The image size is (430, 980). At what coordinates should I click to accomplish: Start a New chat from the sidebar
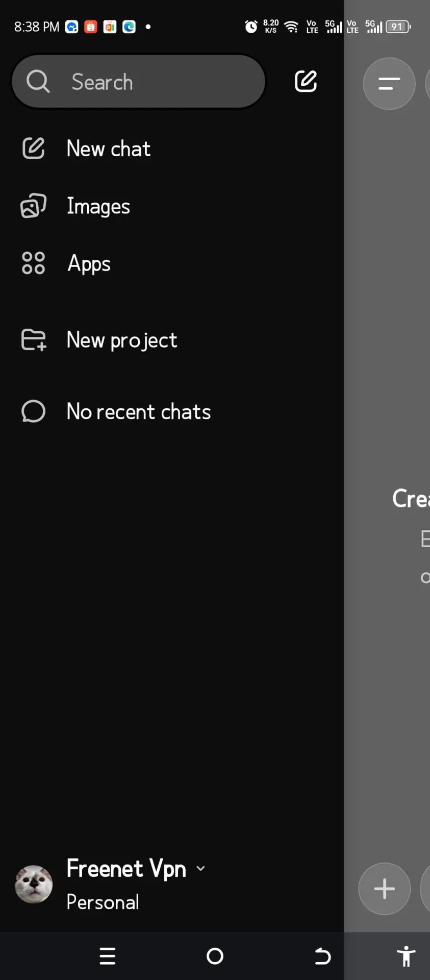(x=109, y=149)
